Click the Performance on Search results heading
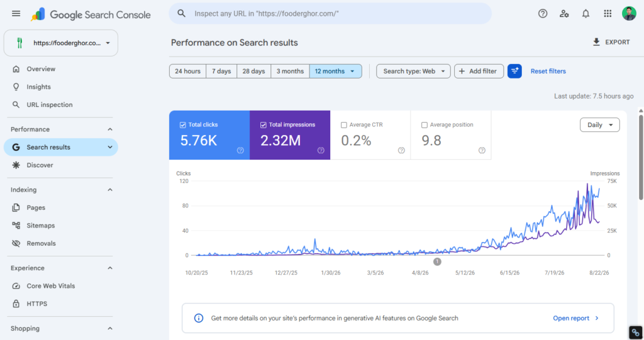 coord(234,43)
